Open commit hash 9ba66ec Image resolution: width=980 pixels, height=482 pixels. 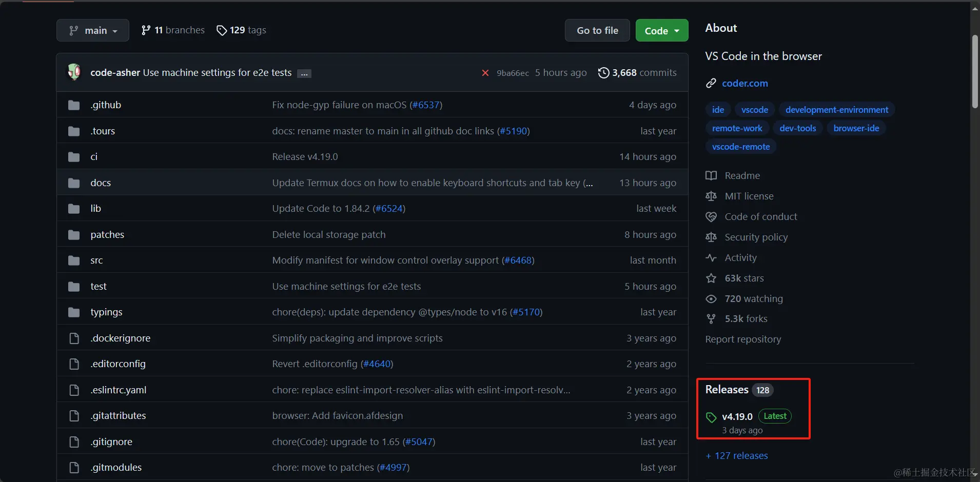tap(513, 73)
